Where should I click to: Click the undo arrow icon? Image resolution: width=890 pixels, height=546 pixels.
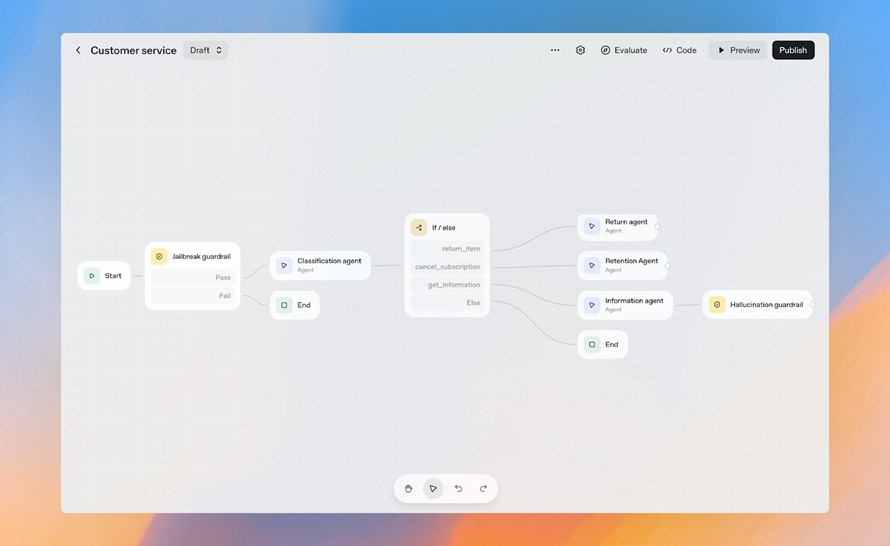pyautogui.click(x=458, y=489)
